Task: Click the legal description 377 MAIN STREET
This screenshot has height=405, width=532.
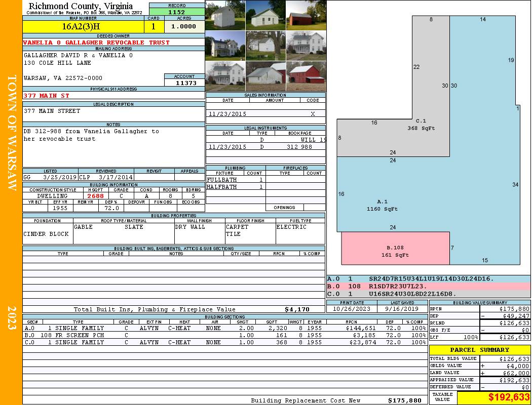Action: (x=52, y=111)
